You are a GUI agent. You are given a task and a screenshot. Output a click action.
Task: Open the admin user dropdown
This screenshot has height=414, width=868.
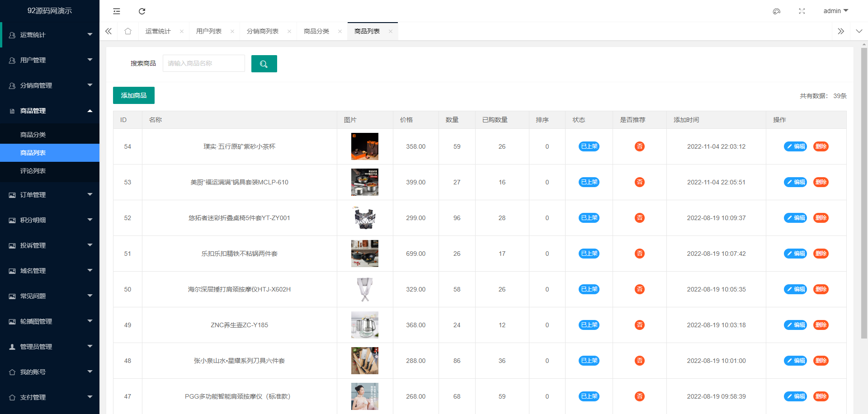[x=835, y=11]
